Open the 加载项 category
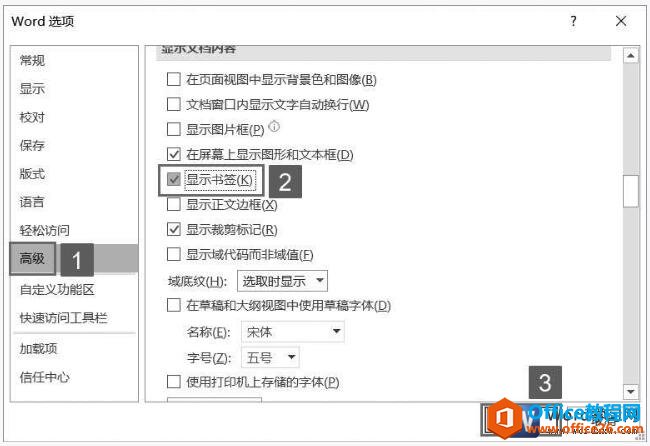650x446 pixels. 74,349
